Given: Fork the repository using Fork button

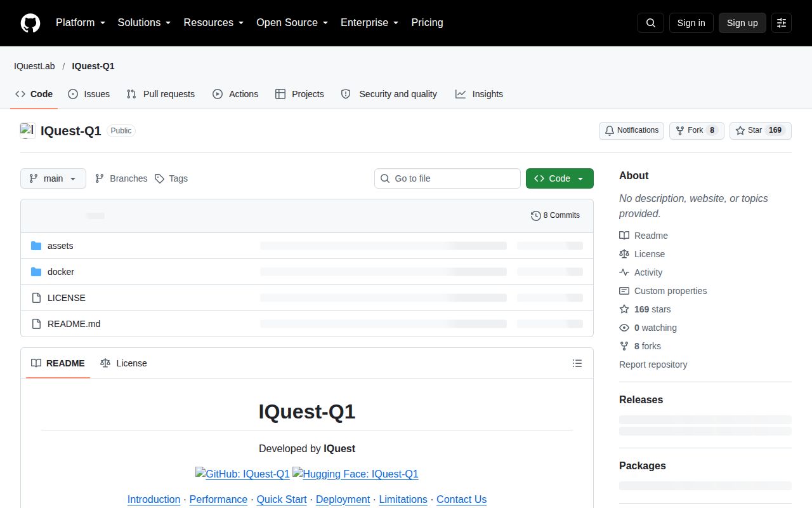Looking at the screenshot, I should point(697,130).
